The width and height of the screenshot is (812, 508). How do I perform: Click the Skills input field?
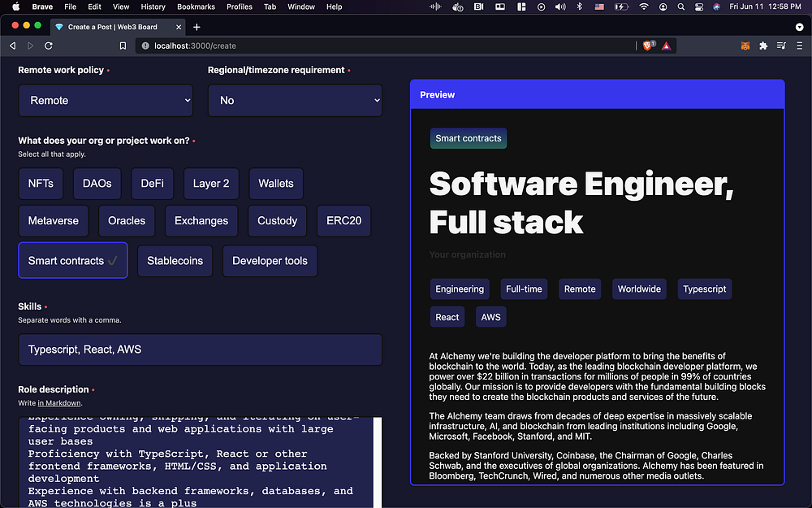[200, 350]
